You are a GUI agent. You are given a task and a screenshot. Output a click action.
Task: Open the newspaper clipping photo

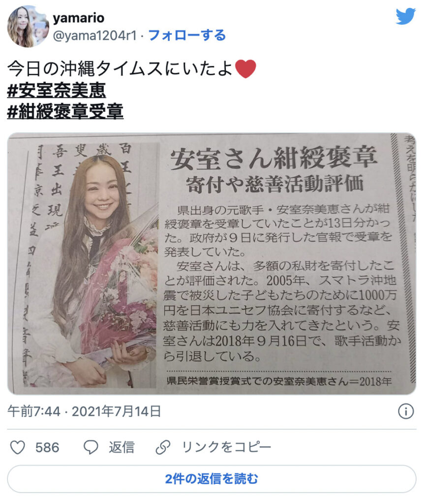[212, 264]
